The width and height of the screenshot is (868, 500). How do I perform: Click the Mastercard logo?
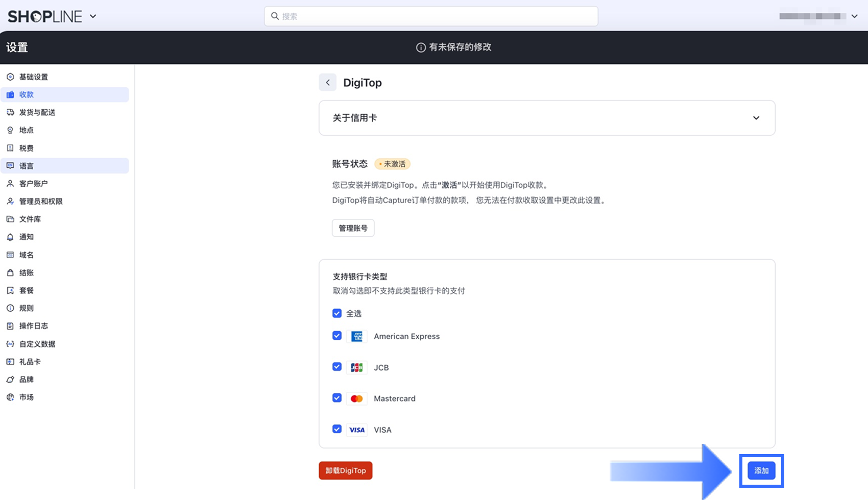[357, 398]
